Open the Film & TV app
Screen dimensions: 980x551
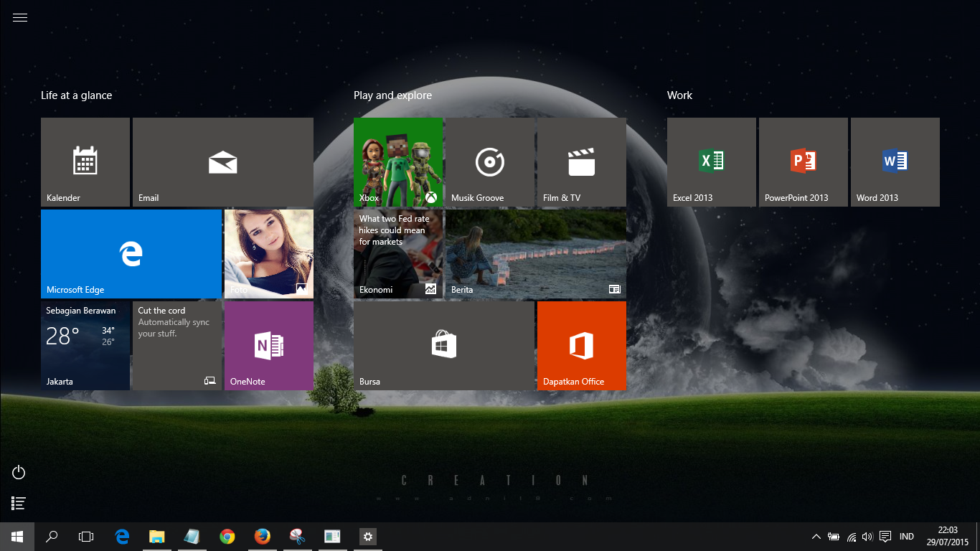[x=581, y=161]
